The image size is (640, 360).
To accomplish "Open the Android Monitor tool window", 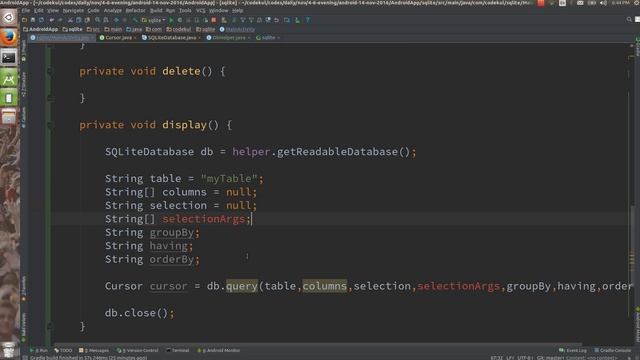I will (x=218, y=350).
